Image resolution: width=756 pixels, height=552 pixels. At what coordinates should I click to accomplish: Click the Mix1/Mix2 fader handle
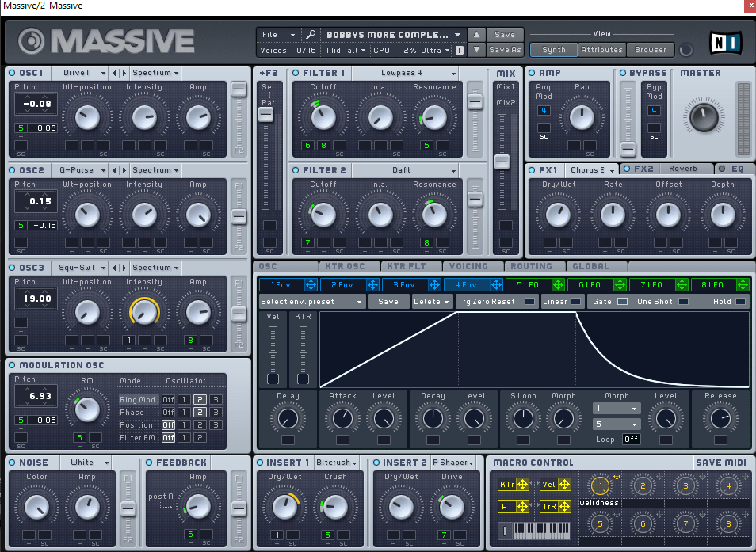[501, 162]
